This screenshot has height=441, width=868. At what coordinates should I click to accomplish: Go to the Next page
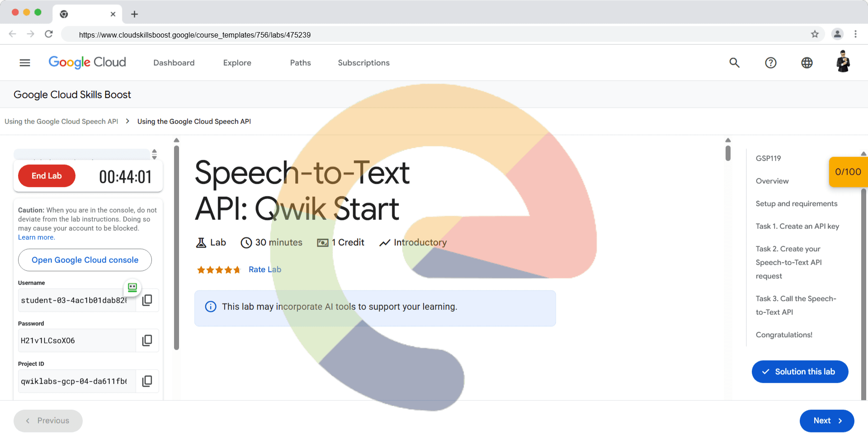tap(827, 421)
